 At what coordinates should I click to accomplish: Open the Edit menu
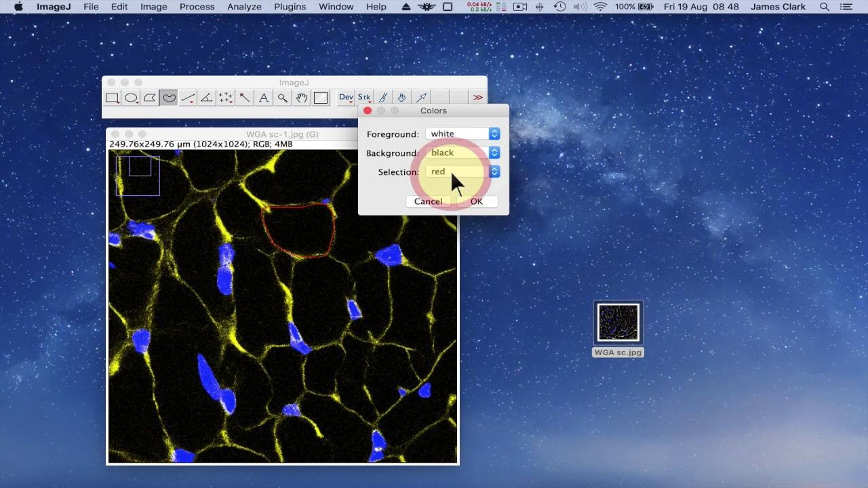click(x=119, y=7)
